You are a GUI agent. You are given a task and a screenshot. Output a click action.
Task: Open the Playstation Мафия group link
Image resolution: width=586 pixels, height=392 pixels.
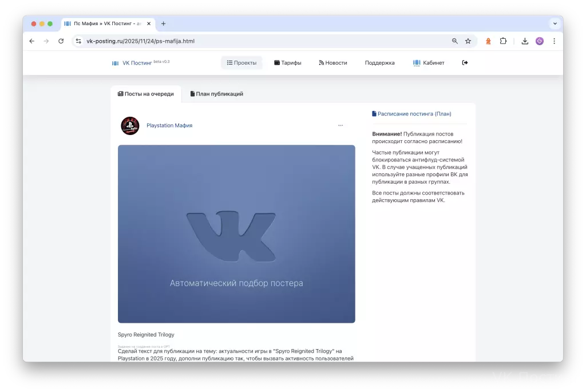pos(169,125)
